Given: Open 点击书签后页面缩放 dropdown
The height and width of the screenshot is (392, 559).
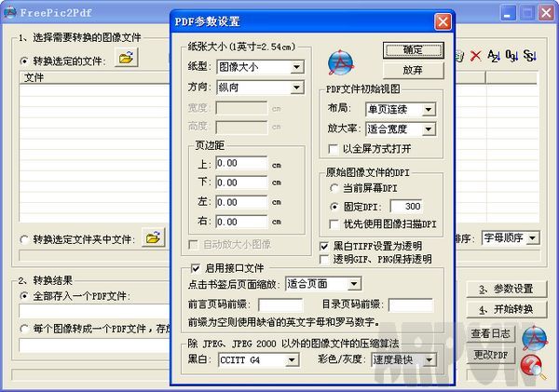Looking at the screenshot, I should pos(354,284).
